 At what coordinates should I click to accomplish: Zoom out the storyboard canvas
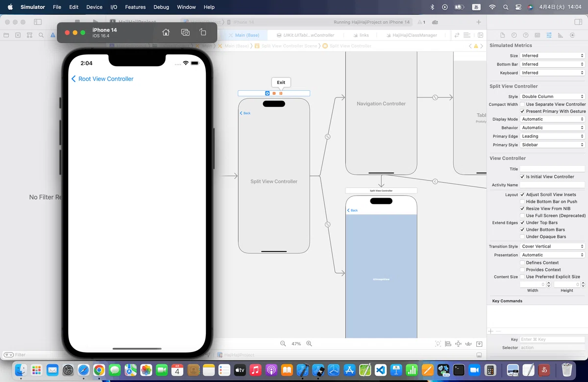[x=283, y=344]
